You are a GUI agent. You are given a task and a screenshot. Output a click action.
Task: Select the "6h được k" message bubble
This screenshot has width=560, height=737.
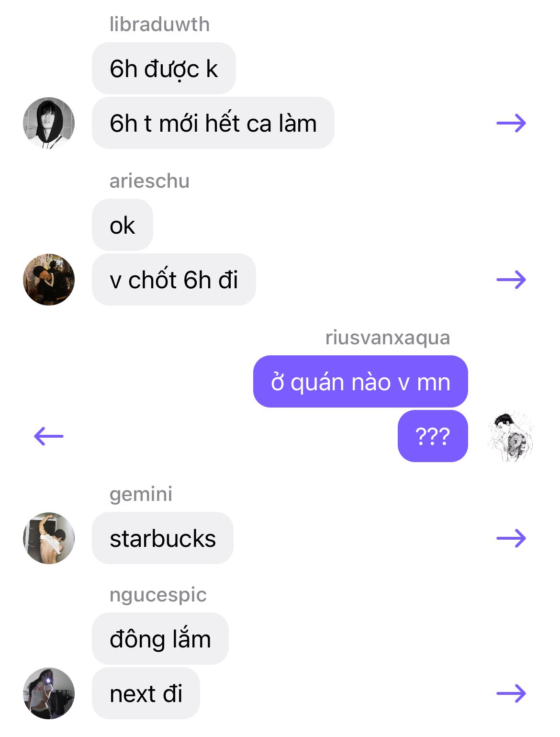click(x=164, y=68)
